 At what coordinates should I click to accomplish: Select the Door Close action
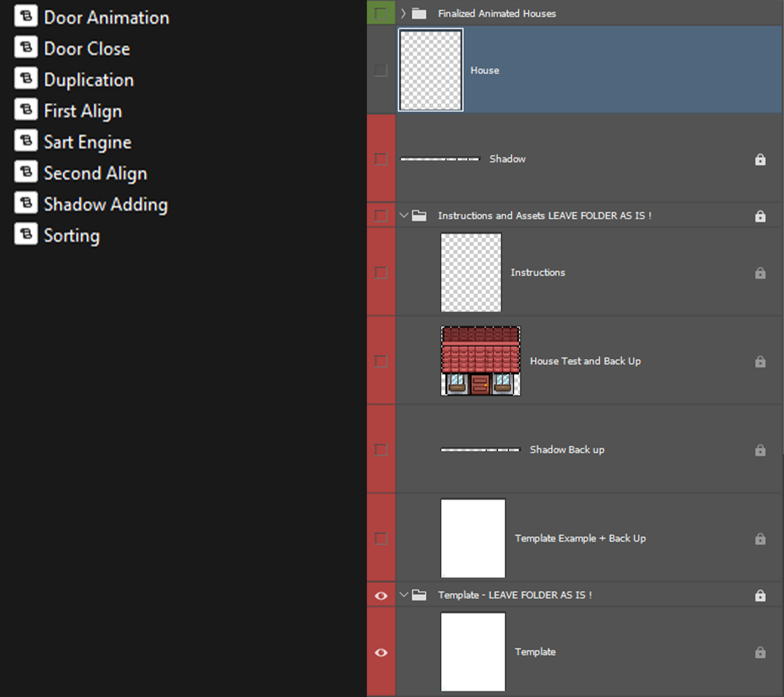[x=87, y=49]
